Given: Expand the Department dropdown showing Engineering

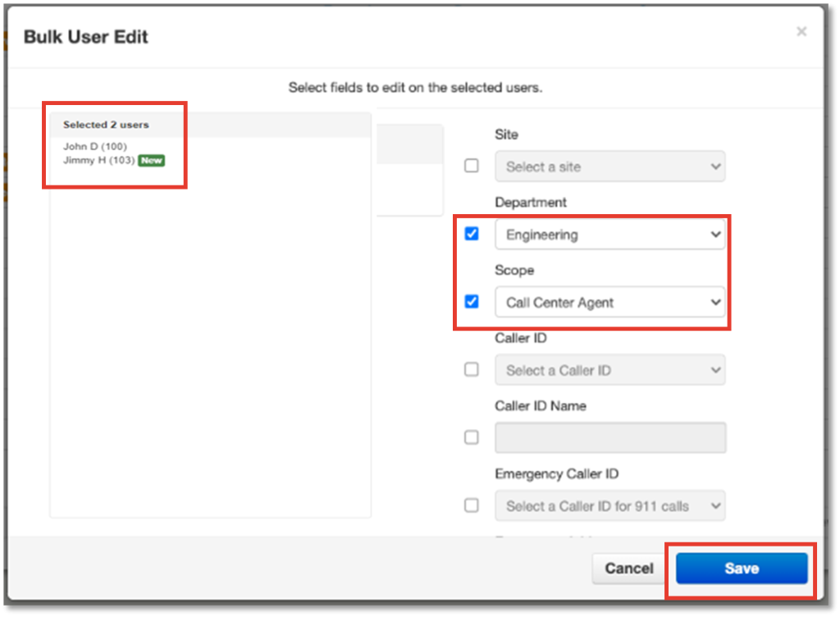Looking at the screenshot, I should [609, 235].
